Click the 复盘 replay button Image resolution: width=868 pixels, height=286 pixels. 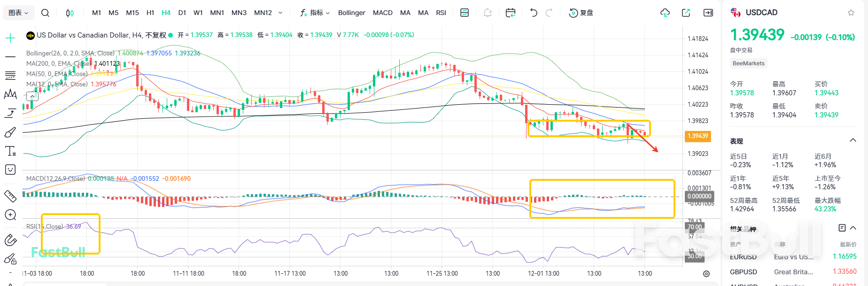581,13
